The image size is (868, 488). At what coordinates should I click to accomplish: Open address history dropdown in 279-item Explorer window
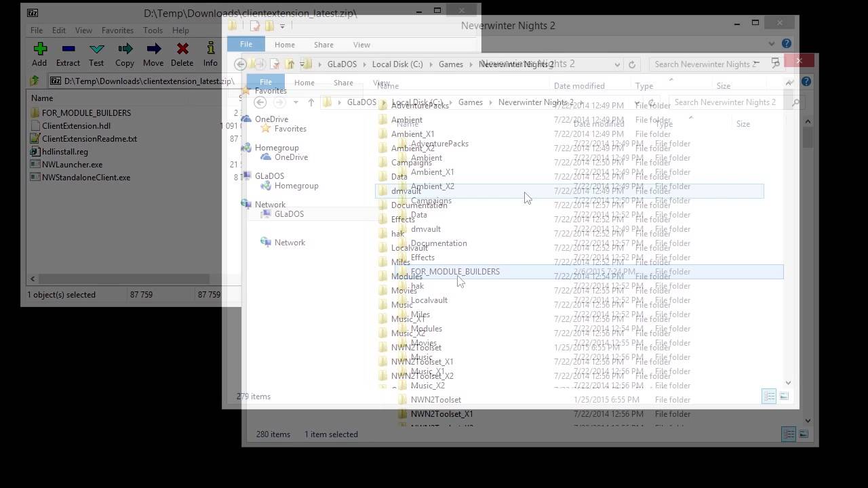point(617,64)
